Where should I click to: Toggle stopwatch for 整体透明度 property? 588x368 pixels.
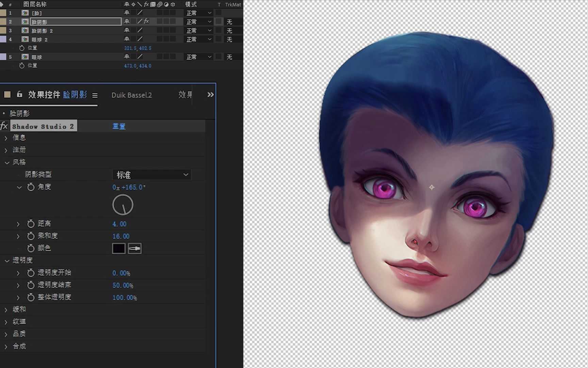31,297
